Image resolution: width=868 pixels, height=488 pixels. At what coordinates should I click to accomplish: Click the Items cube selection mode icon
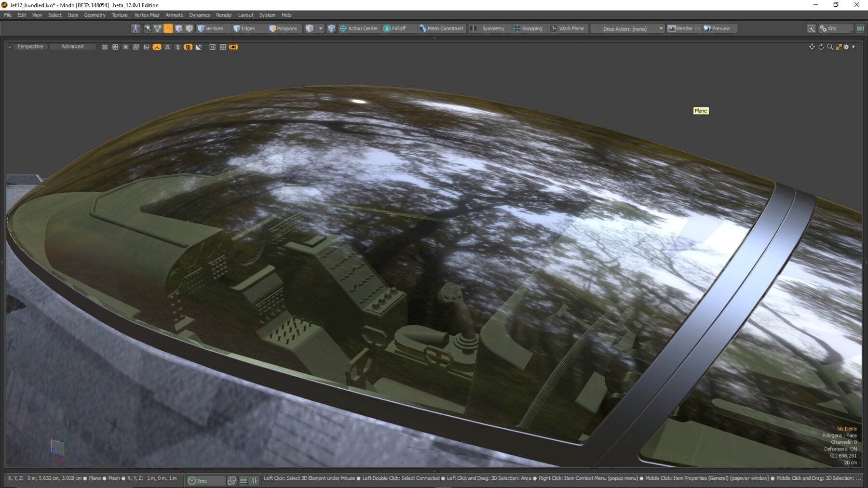pos(310,28)
